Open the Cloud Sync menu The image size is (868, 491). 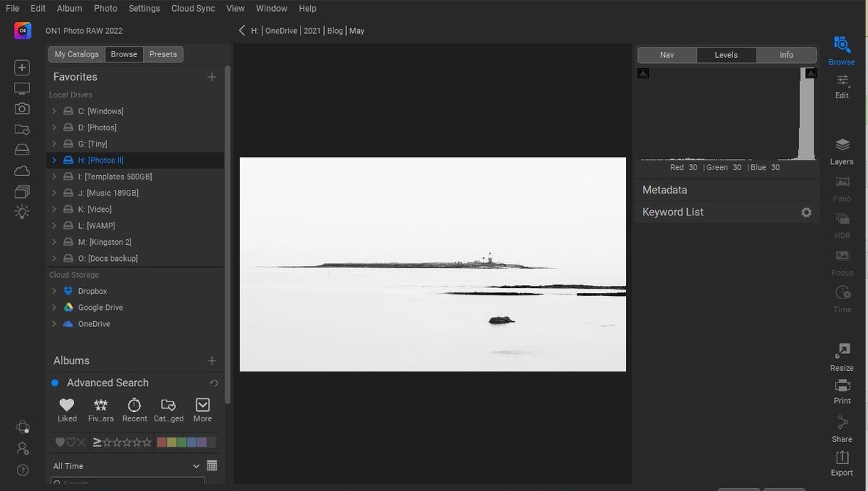click(193, 8)
